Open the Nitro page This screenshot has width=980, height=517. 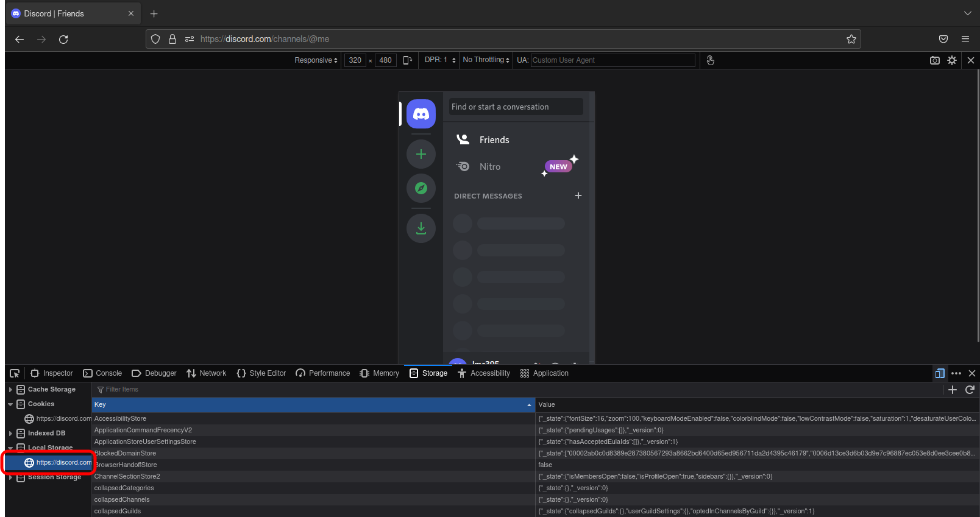point(489,167)
